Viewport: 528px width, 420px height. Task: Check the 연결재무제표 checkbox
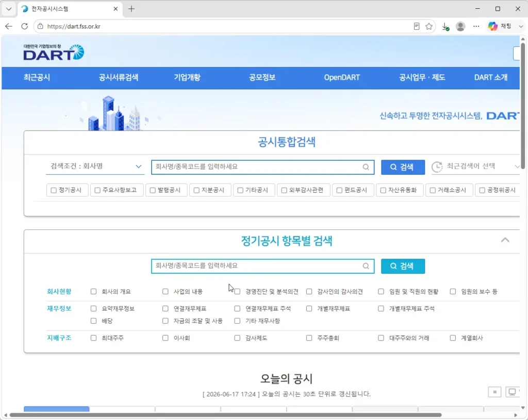pyautogui.click(x=166, y=309)
